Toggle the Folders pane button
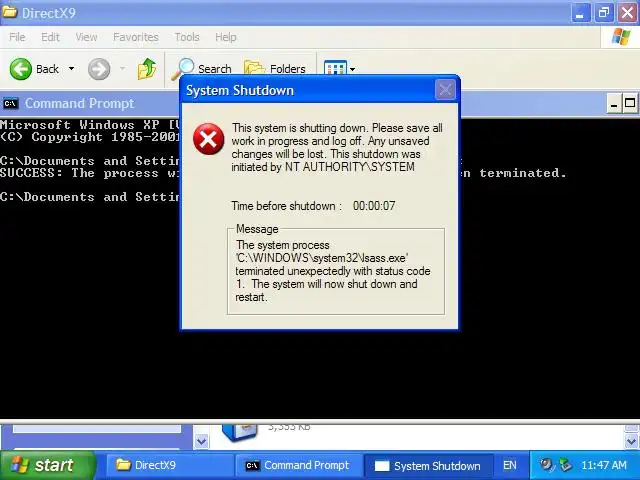This screenshot has height=480, width=640. coord(275,69)
